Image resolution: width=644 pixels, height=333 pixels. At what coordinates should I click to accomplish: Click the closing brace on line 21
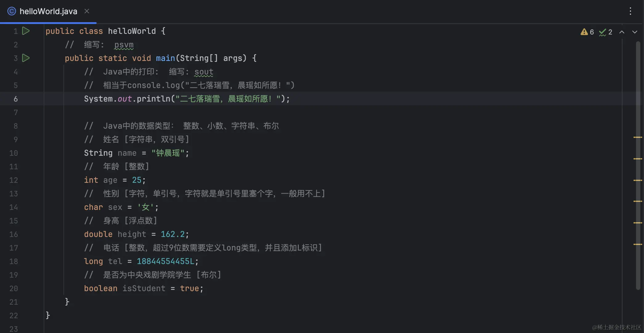point(67,302)
